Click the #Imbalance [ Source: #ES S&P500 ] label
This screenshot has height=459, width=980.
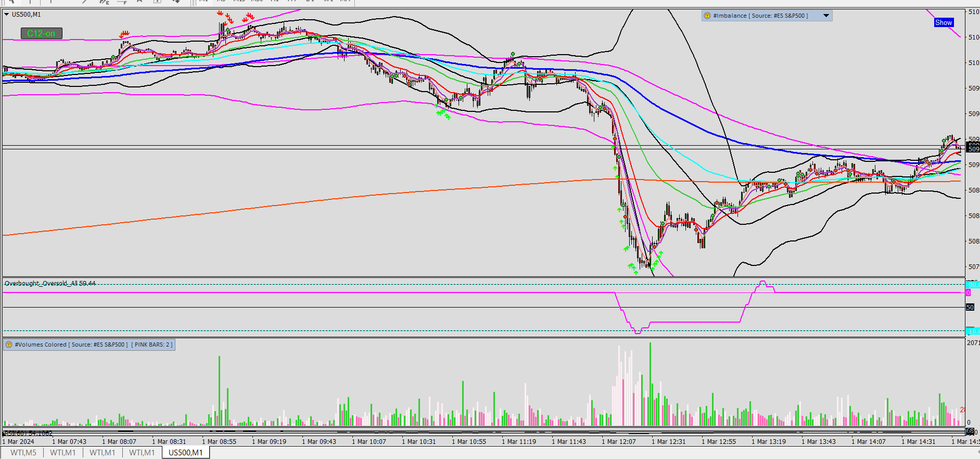(760, 16)
